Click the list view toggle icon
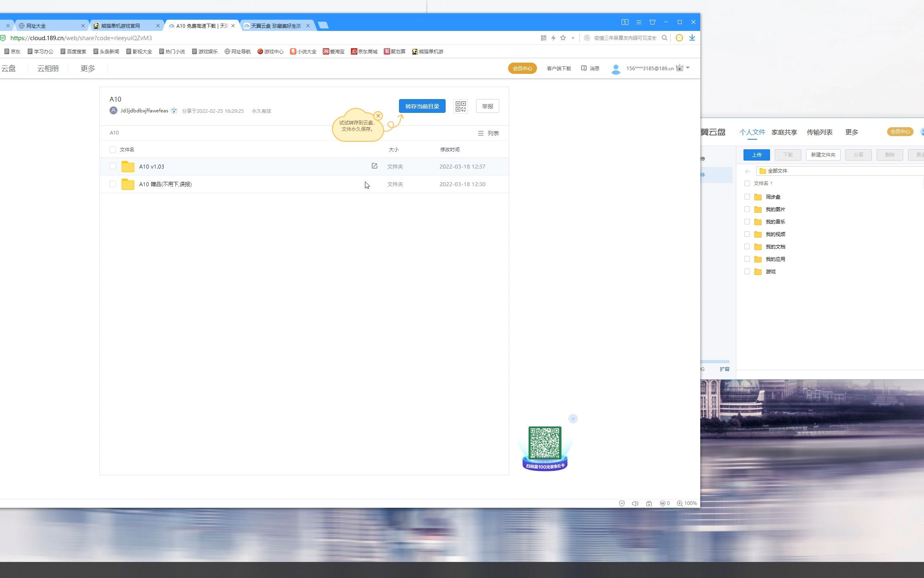Viewport: 924px width, 578px height. pos(481,132)
